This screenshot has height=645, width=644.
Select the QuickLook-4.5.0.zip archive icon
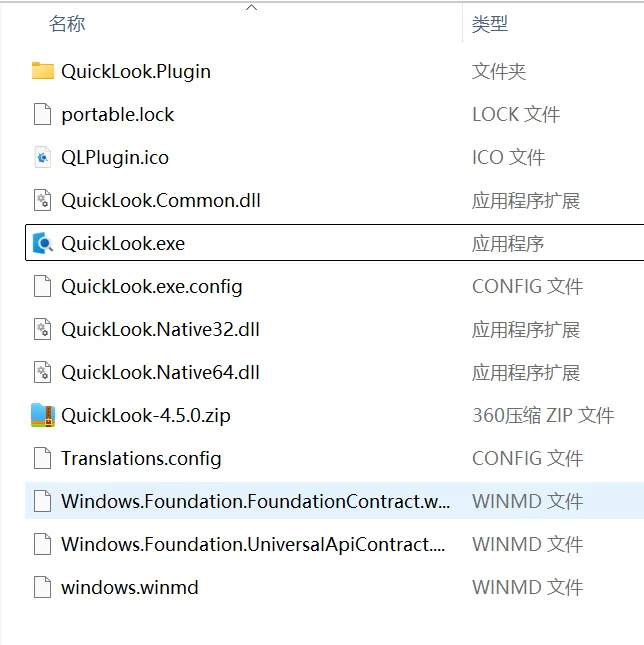pyautogui.click(x=43, y=415)
